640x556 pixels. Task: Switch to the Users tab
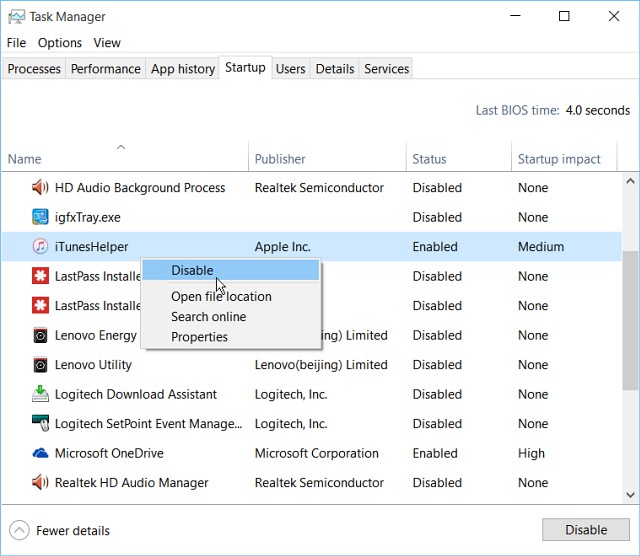pyautogui.click(x=291, y=69)
